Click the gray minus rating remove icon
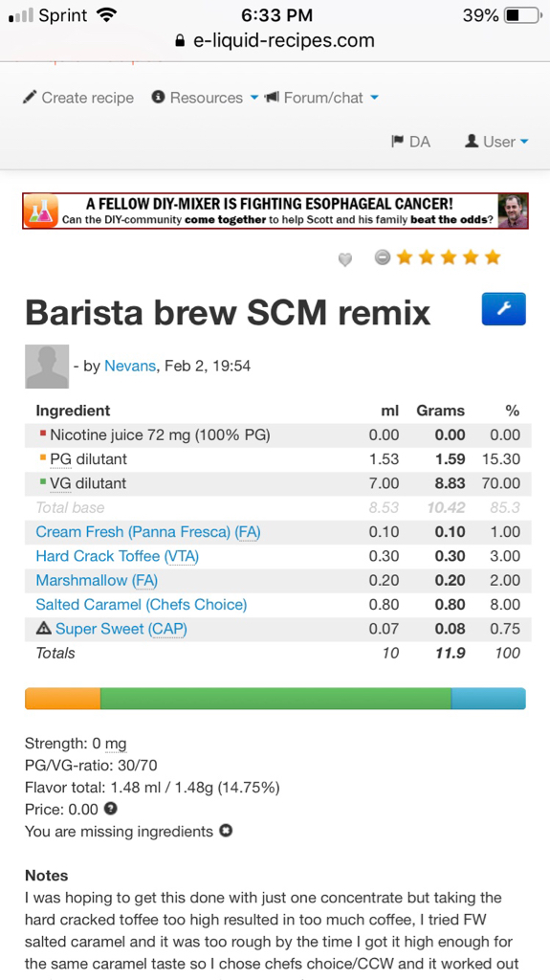 (x=383, y=256)
